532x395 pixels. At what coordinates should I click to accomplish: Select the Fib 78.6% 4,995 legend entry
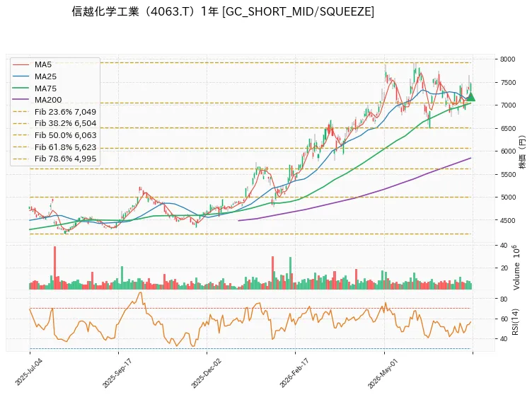(x=54, y=159)
